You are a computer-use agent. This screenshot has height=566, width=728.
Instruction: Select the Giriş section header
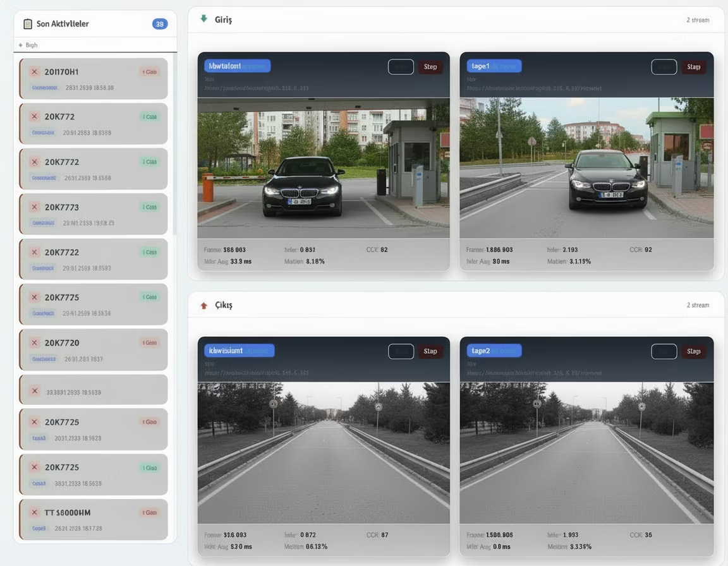pos(221,19)
